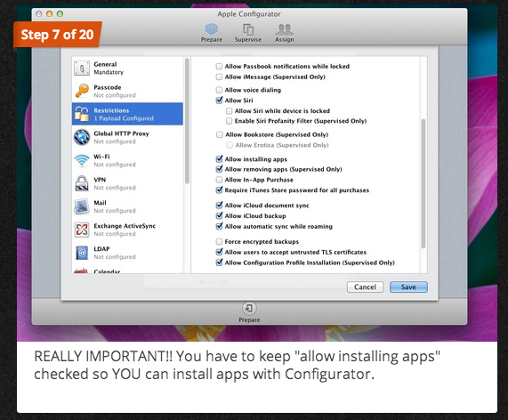Uncheck Allow installing apps
Image resolution: width=508 pixels, height=420 pixels.
[220, 158]
